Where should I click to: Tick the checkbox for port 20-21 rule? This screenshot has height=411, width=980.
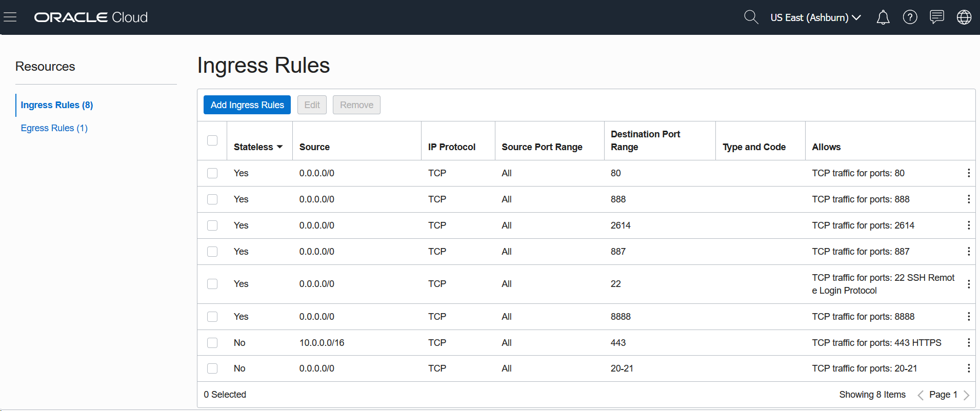pyautogui.click(x=212, y=368)
